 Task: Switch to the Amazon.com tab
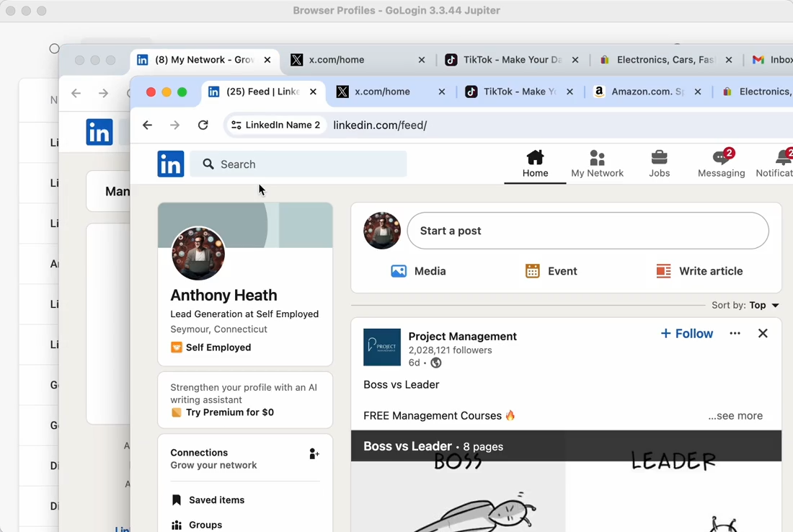(x=641, y=92)
